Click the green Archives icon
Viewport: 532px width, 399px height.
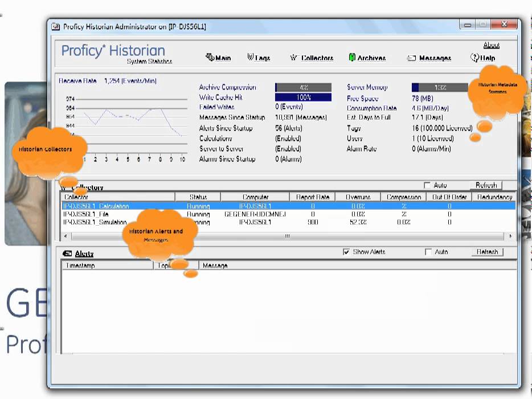click(x=352, y=58)
